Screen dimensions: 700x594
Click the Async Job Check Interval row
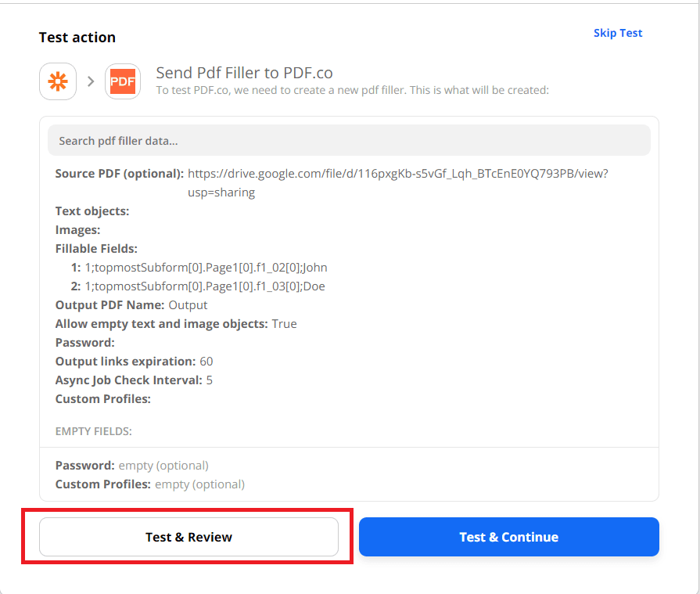(134, 380)
